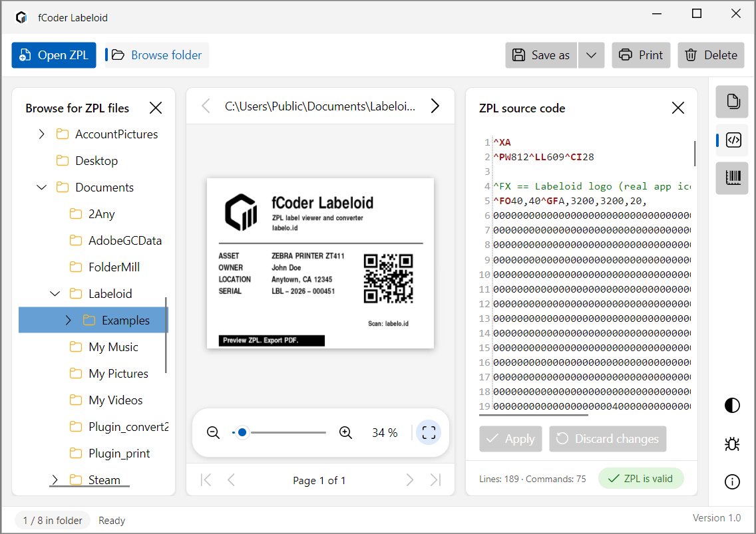Screen dimensions: 756x534
Task: Click the Page 1 of 1 indicator
Action: point(319,481)
